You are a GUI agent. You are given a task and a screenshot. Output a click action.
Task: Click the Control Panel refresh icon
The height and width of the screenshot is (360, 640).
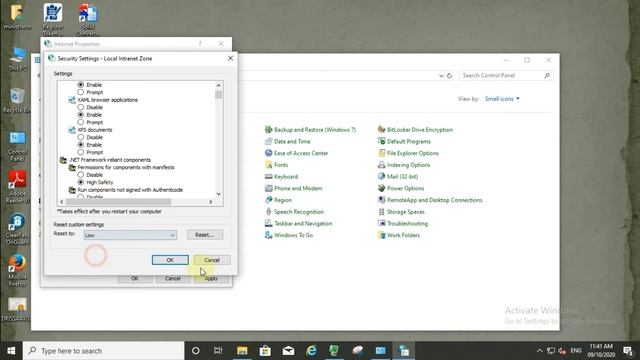pyautogui.click(x=449, y=76)
